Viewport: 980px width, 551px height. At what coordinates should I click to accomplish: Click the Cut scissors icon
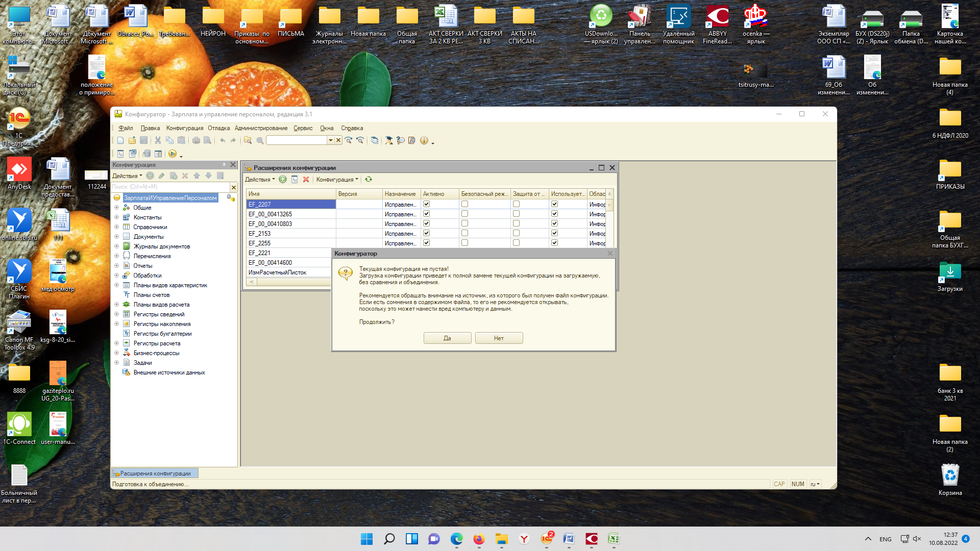158,140
